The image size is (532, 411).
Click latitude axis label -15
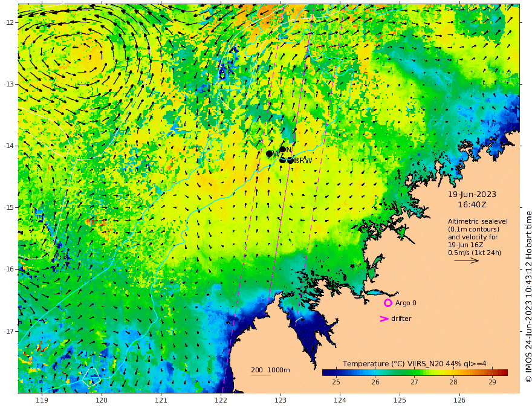click(9, 207)
